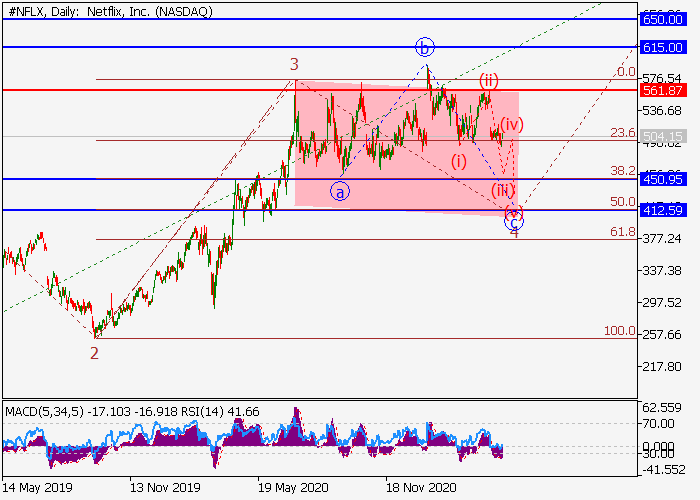Click the 70.00 RSI axis level
700x500 pixels.
coord(658,424)
